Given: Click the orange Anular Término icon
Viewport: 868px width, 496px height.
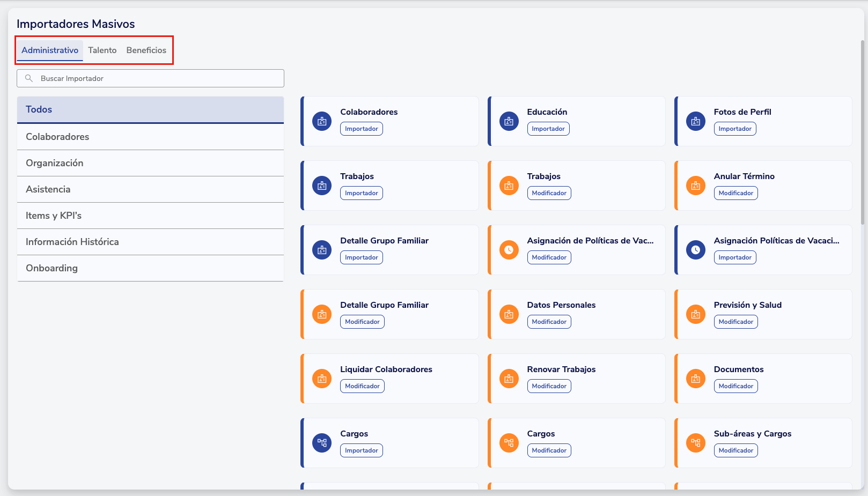Looking at the screenshot, I should [x=695, y=186].
